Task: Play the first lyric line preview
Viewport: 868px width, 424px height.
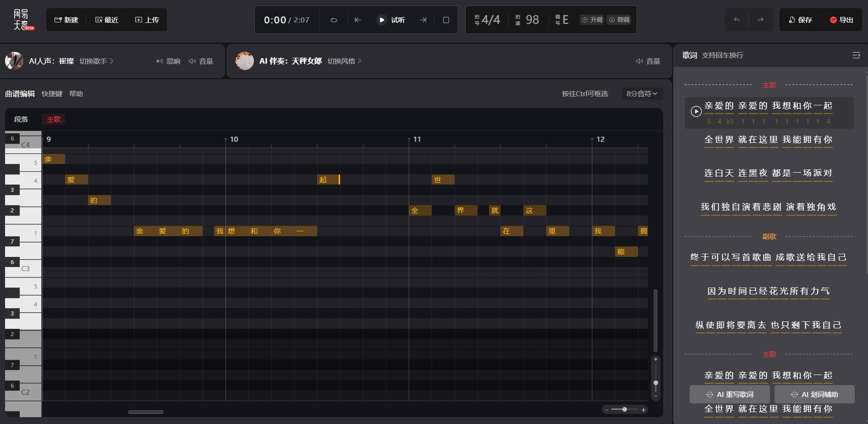Action: click(x=696, y=111)
